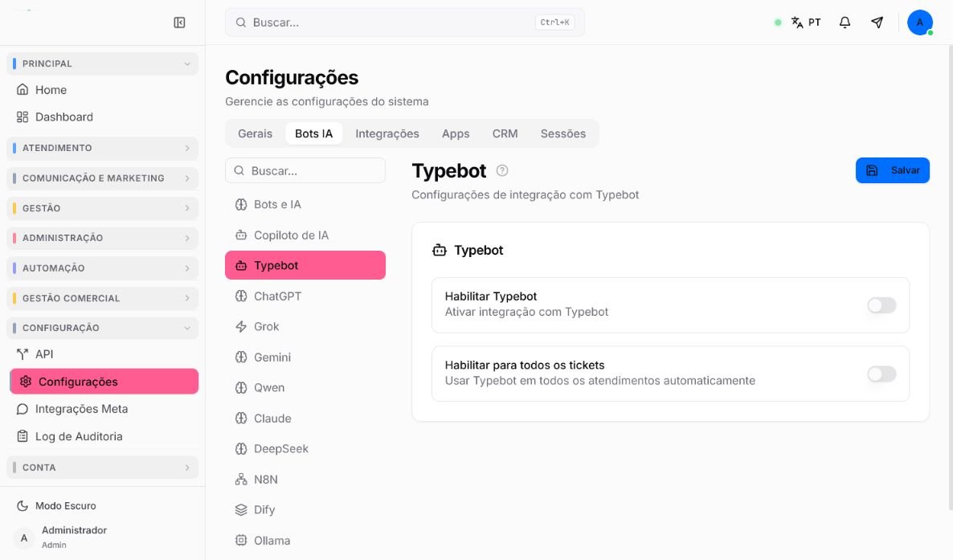Open Configurações in the sidebar
The width and height of the screenshot is (953, 560).
click(x=104, y=382)
